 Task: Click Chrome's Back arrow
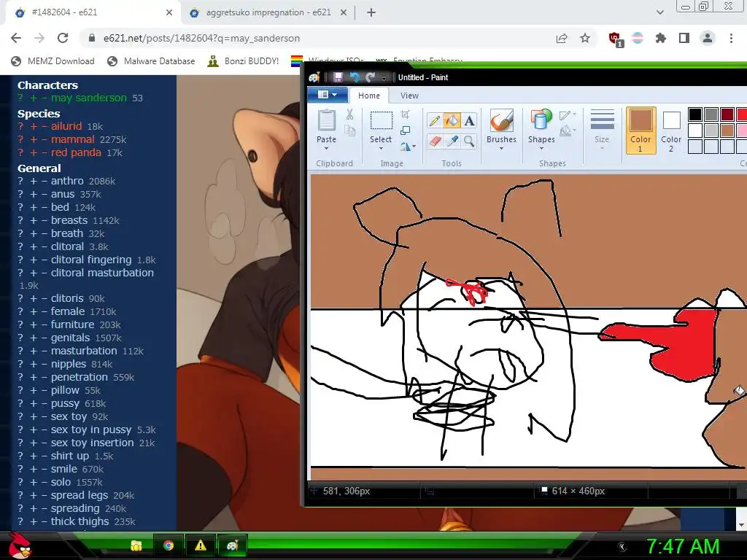[16, 38]
